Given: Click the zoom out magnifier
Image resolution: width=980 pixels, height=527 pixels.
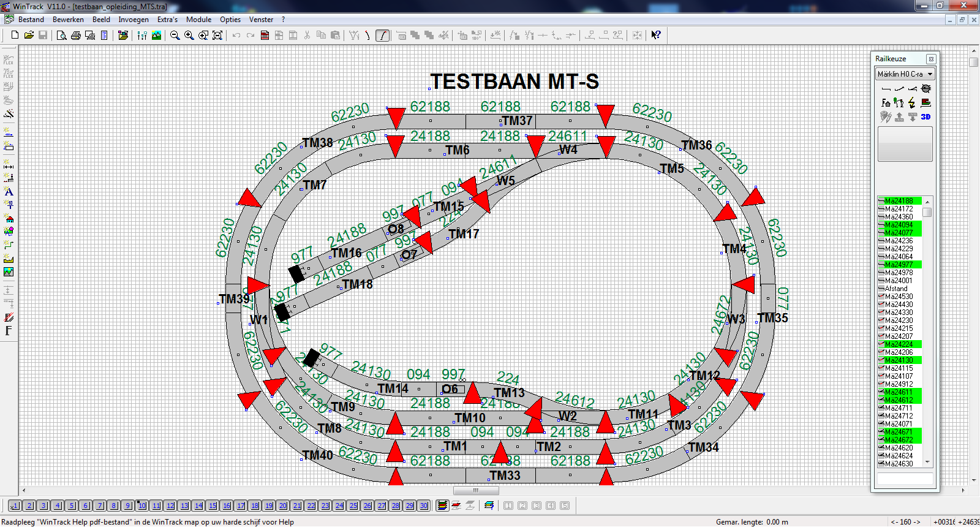Looking at the screenshot, I should pyautogui.click(x=175, y=36).
